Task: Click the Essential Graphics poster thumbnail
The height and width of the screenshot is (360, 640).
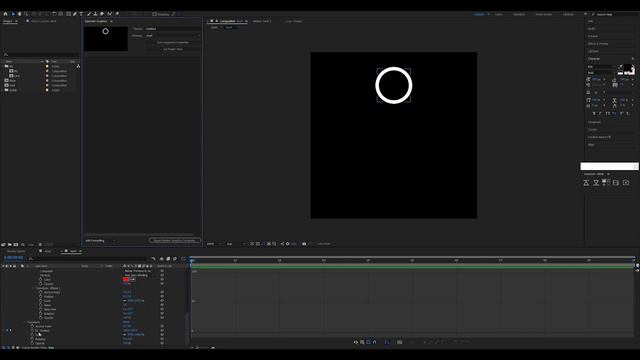Action: pyautogui.click(x=106, y=39)
